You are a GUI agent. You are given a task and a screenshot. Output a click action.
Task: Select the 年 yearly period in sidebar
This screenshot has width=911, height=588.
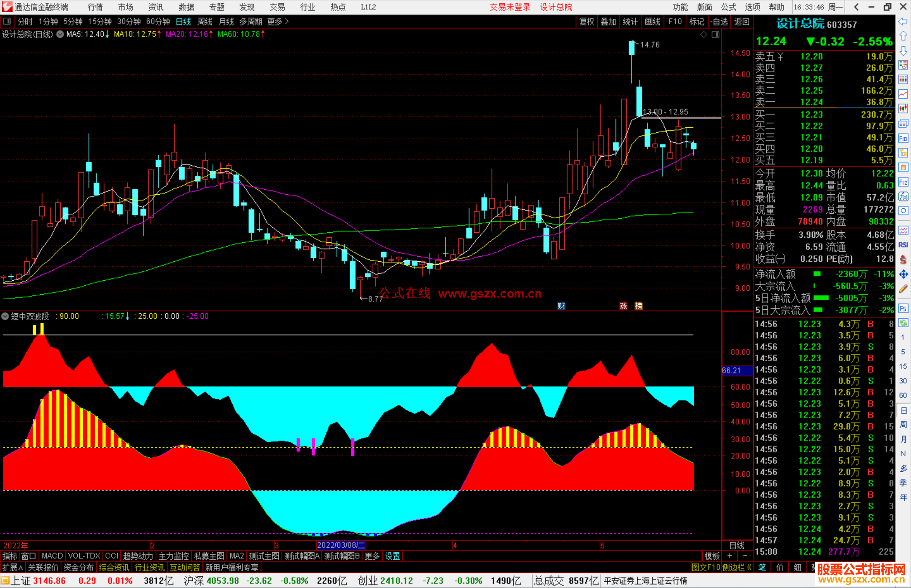click(x=903, y=497)
